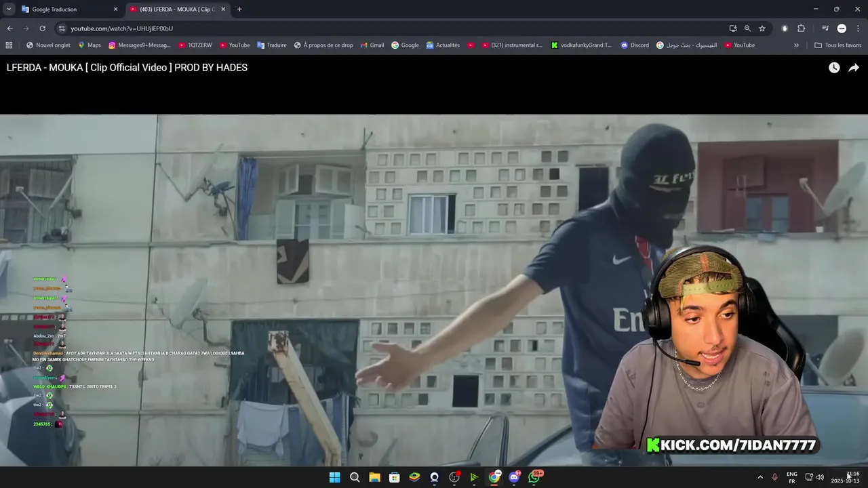The height and width of the screenshot is (488, 868).
Task: Switch the ENG FR input language
Action: point(792,477)
